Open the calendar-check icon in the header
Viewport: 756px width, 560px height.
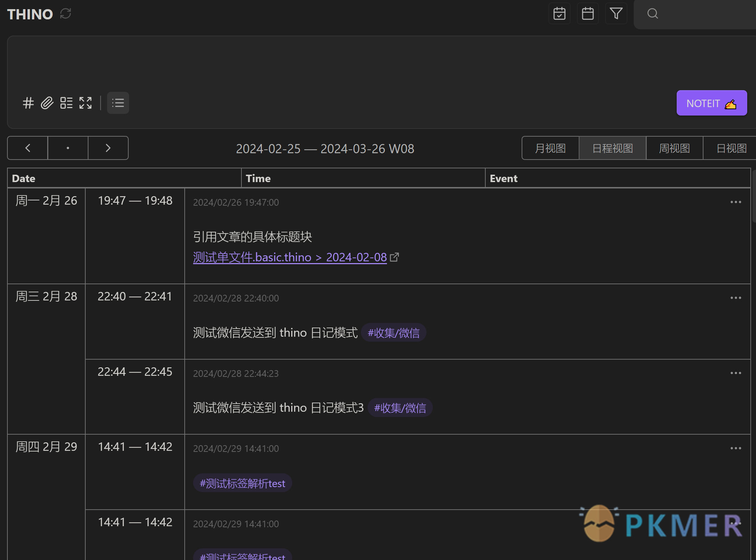[559, 14]
